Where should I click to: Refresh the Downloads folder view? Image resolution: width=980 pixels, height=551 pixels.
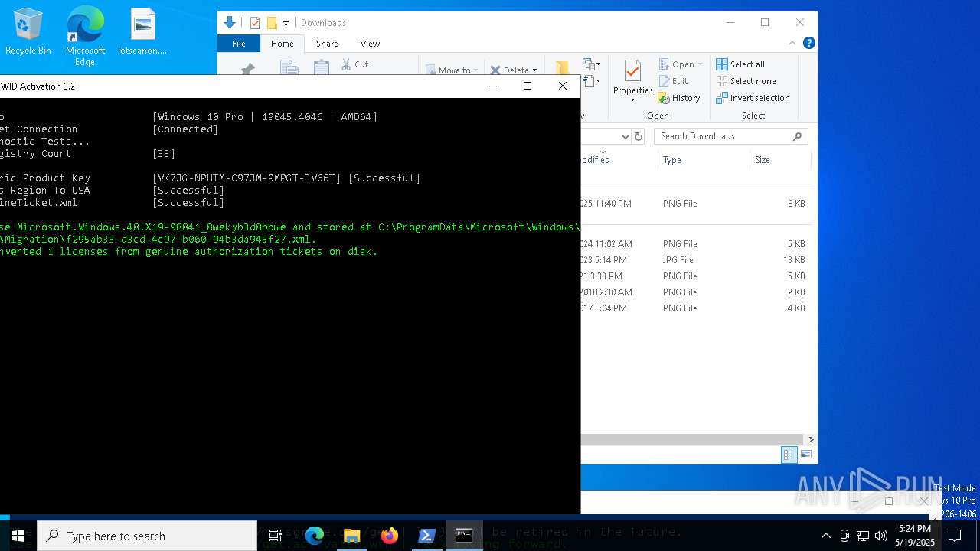pyautogui.click(x=639, y=136)
